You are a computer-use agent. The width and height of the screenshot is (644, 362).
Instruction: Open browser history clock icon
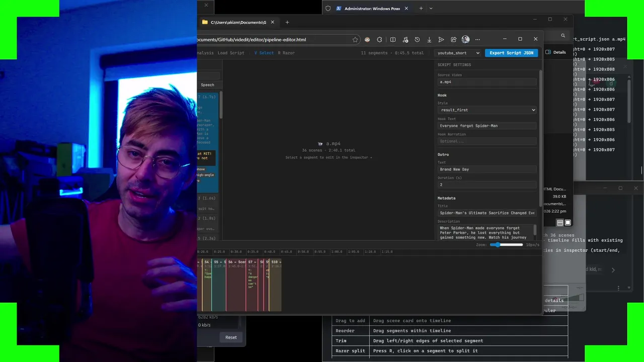click(x=417, y=40)
